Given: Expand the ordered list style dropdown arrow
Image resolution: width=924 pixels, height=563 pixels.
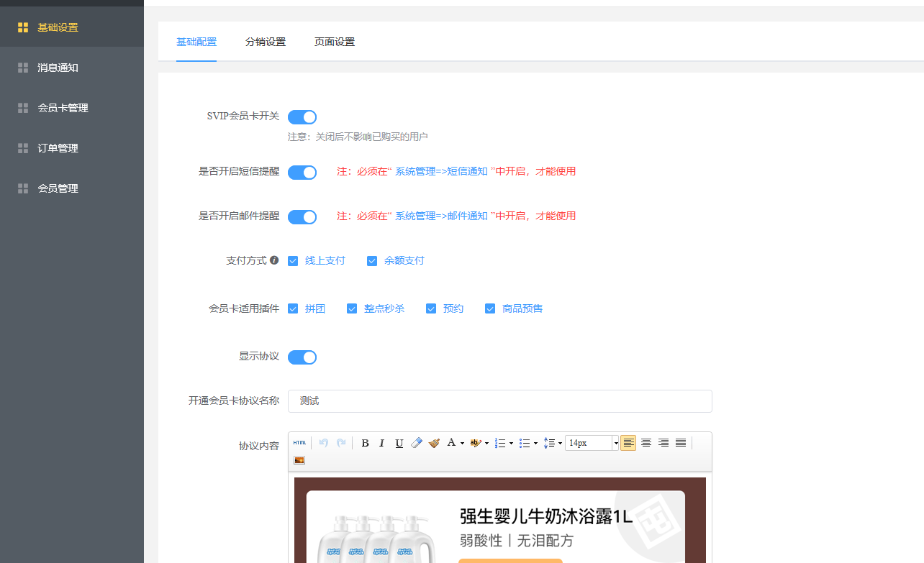Looking at the screenshot, I should pos(511,444).
